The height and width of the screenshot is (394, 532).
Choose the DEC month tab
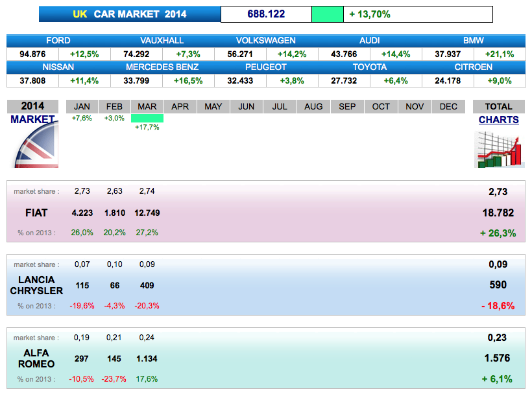tap(448, 107)
